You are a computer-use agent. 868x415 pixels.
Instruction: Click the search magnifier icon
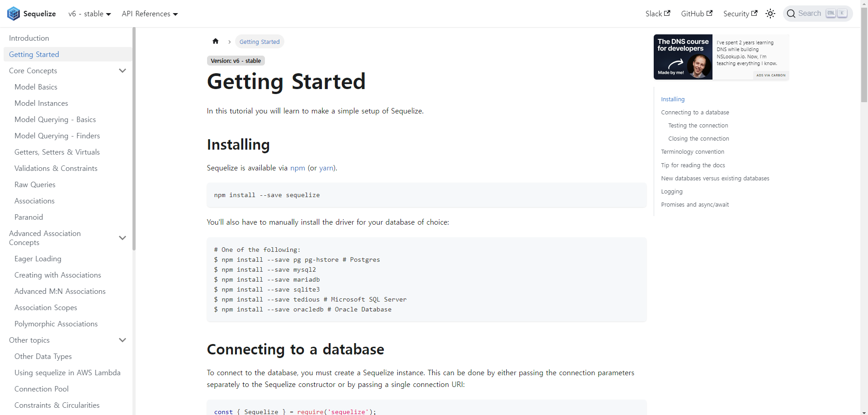tap(791, 14)
